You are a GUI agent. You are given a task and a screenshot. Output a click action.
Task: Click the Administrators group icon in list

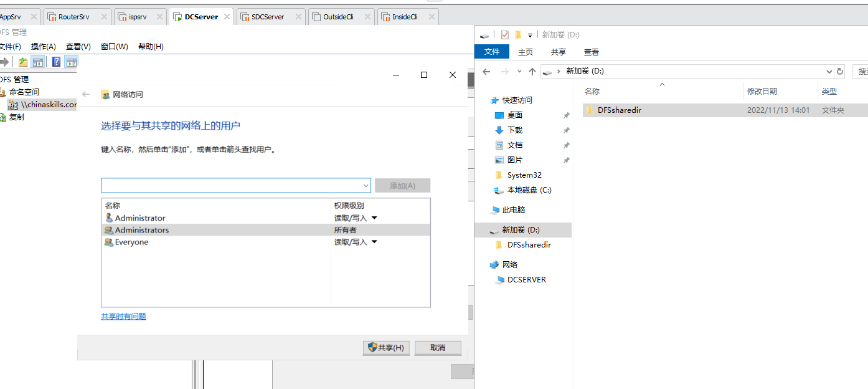tap(109, 230)
